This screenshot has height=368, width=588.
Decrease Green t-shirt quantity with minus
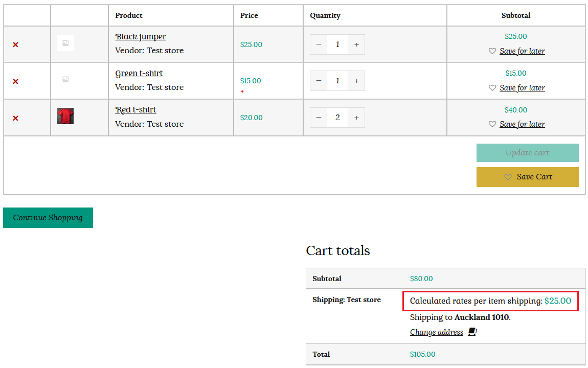point(319,81)
